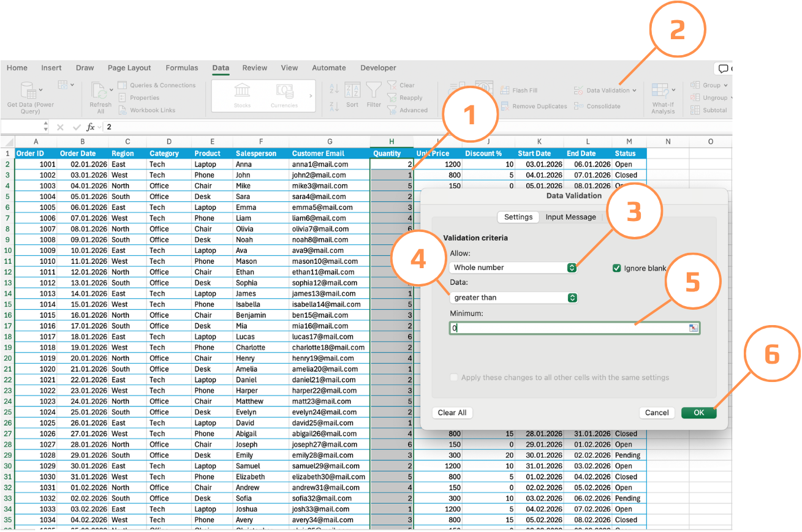Click the Subtotal command

(x=709, y=110)
